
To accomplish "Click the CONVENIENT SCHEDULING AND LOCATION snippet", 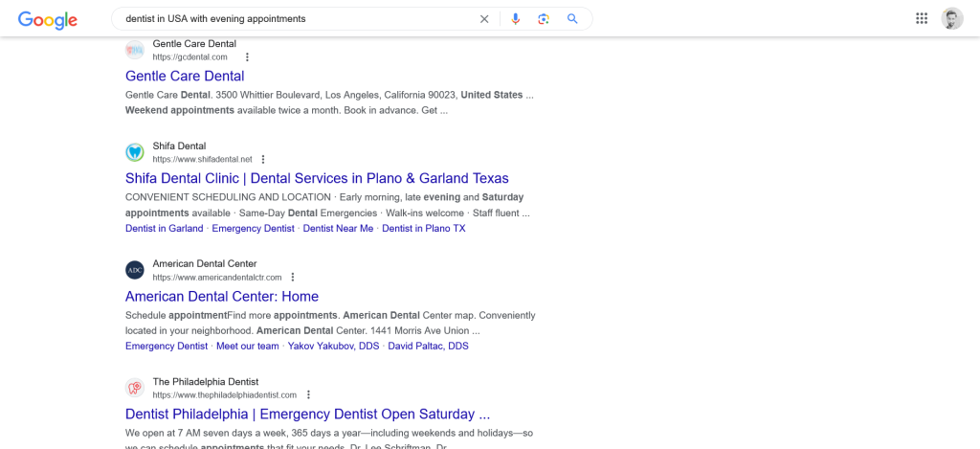I will click(x=327, y=205).
